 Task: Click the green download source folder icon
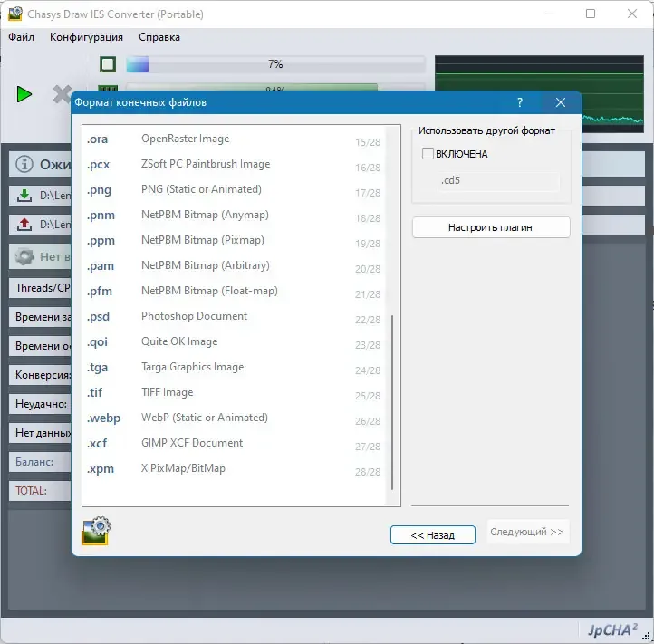(x=24, y=195)
